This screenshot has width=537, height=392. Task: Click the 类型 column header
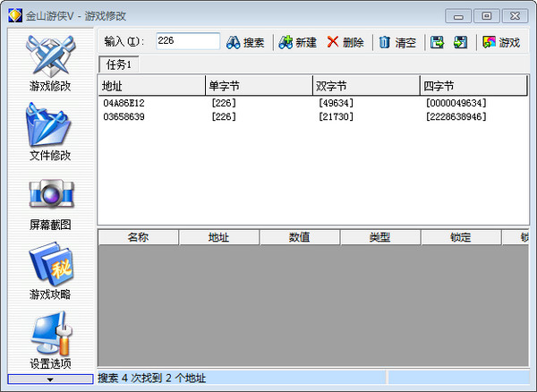pos(380,237)
